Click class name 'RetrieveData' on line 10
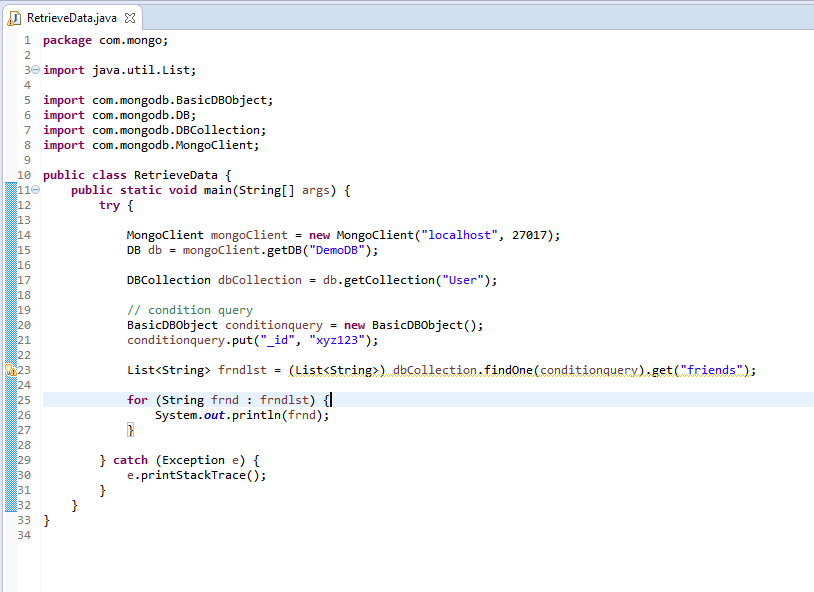This screenshot has height=592, width=814. [175, 176]
